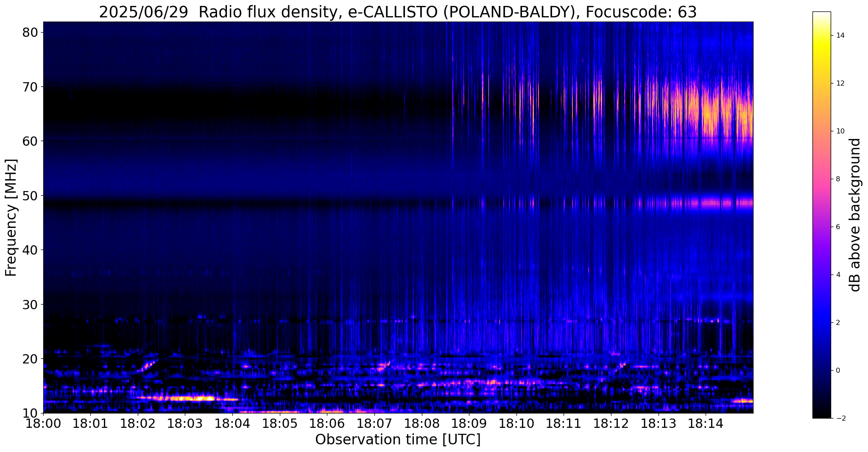Screen dimensions: 868x452
Task: Click the 18:05 time tick label
Action: tap(280, 423)
